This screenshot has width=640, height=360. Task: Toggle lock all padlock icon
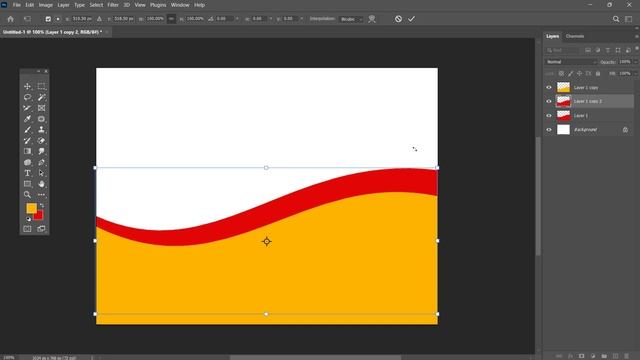(x=598, y=73)
